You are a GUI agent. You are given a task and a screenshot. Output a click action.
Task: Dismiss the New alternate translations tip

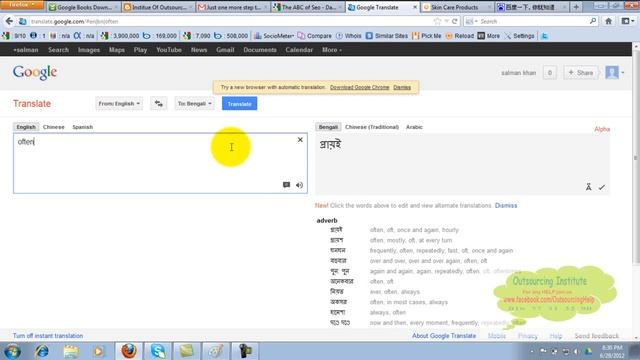[x=506, y=205]
